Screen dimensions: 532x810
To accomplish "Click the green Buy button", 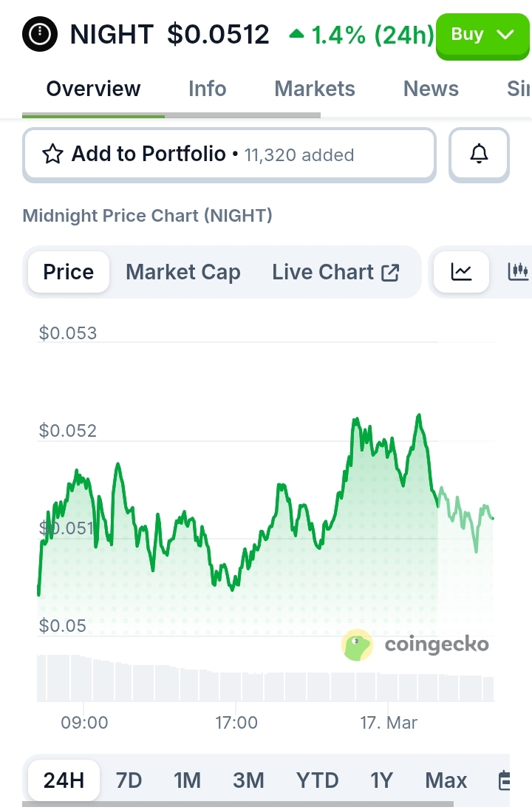I will [x=467, y=34].
